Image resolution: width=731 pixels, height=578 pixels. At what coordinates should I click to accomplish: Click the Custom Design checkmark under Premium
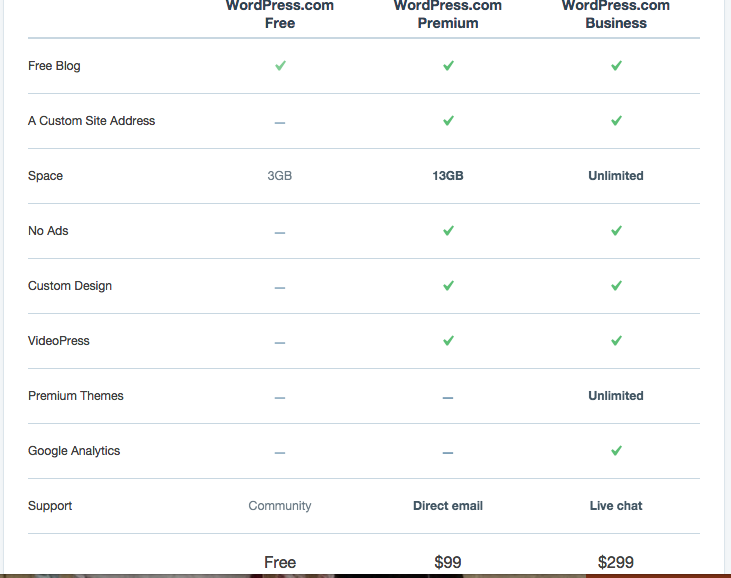click(448, 286)
